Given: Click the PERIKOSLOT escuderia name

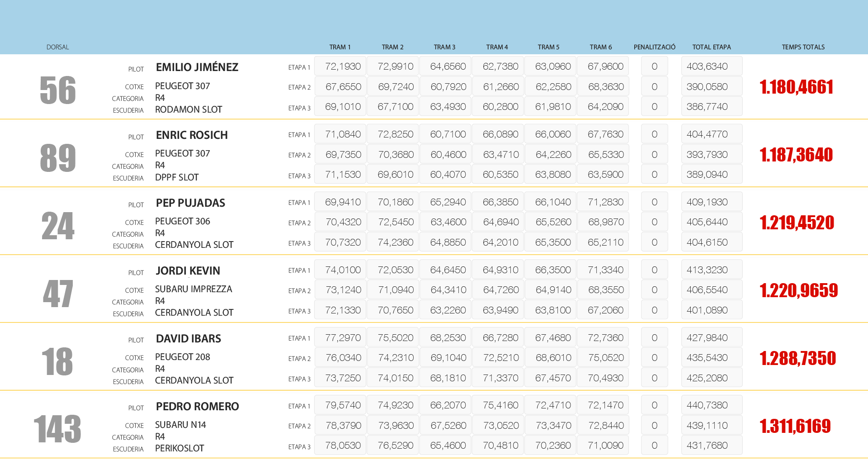Looking at the screenshot, I should click(x=179, y=448).
